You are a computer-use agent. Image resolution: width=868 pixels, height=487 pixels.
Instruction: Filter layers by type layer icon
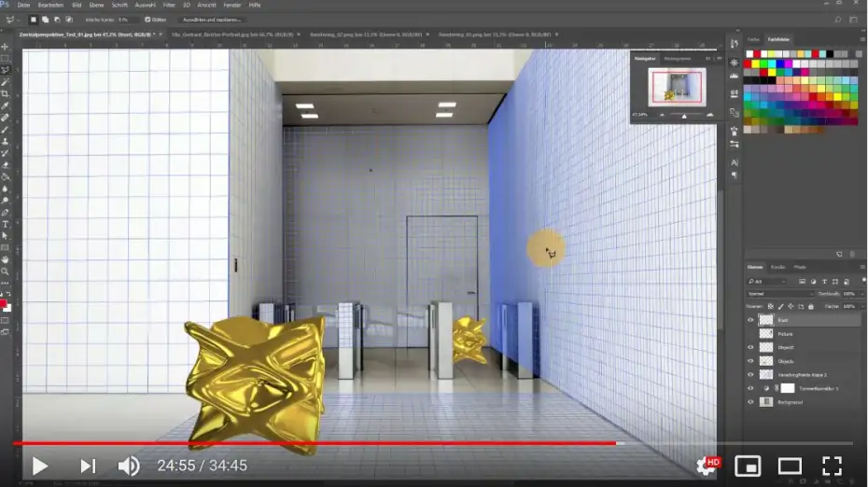[x=824, y=282]
